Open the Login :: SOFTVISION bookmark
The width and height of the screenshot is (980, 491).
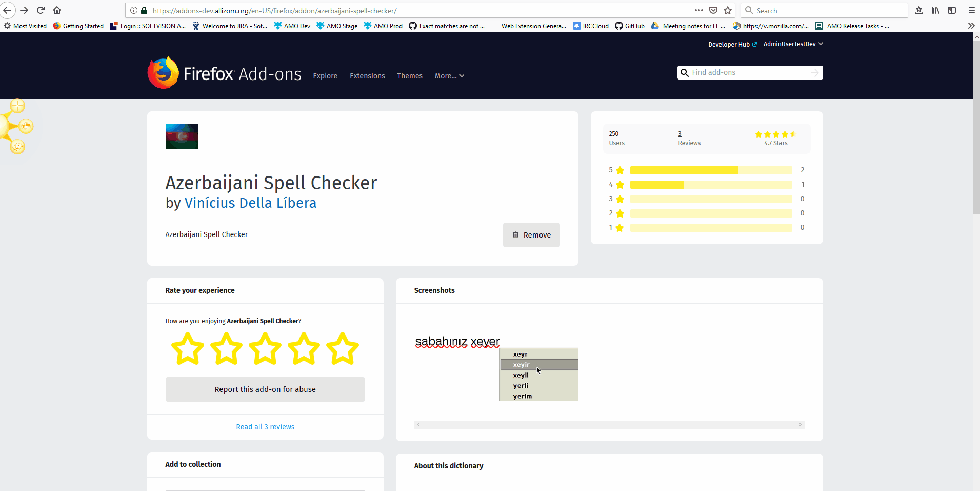coord(148,26)
